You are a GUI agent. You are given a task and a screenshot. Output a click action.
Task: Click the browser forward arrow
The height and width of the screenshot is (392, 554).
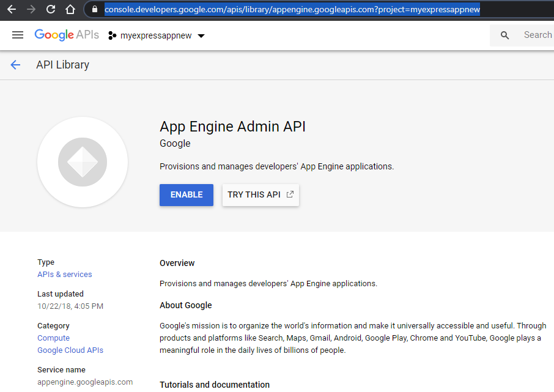click(x=31, y=9)
